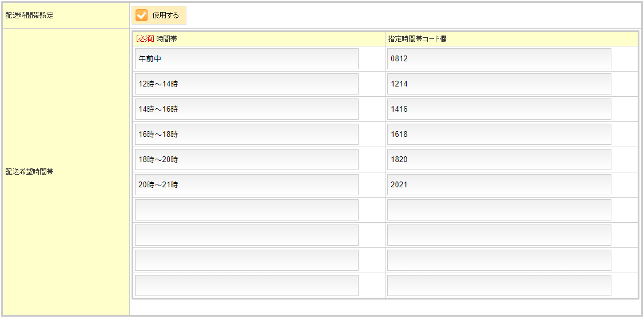Image resolution: width=644 pixels, height=319 pixels.
Task: Select the eighth row 時間帯 field
Action: [x=247, y=235]
